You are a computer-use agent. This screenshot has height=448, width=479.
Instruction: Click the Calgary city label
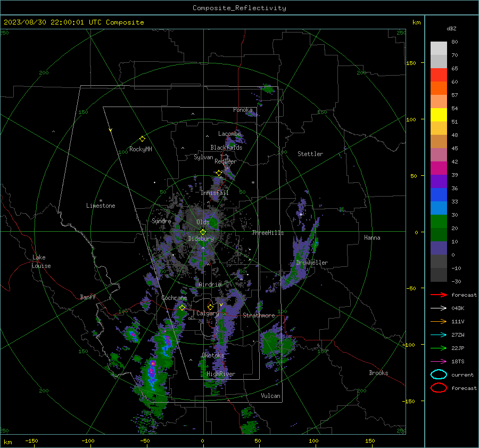tap(208, 313)
